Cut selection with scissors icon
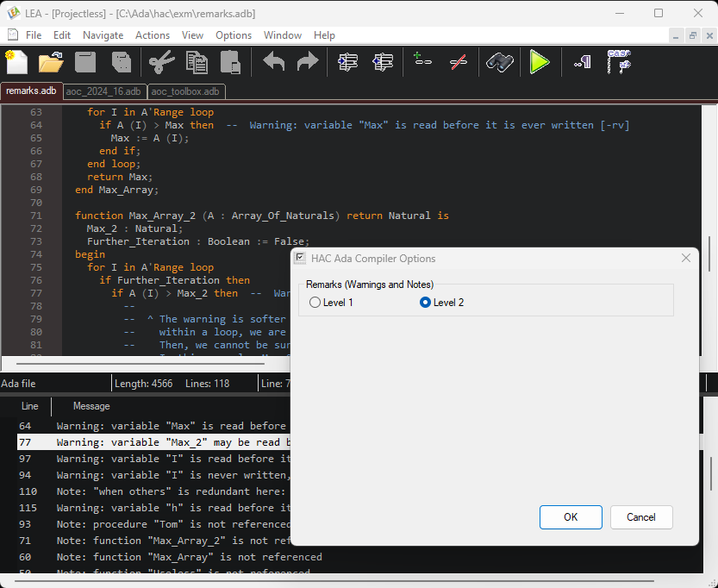The width and height of the screenshot is (718, 588). point(162,62)
